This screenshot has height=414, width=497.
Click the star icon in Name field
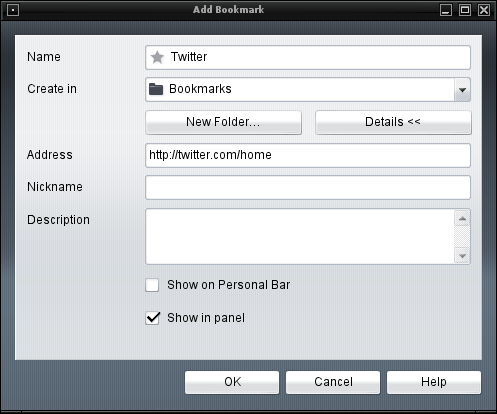[157, 57]
